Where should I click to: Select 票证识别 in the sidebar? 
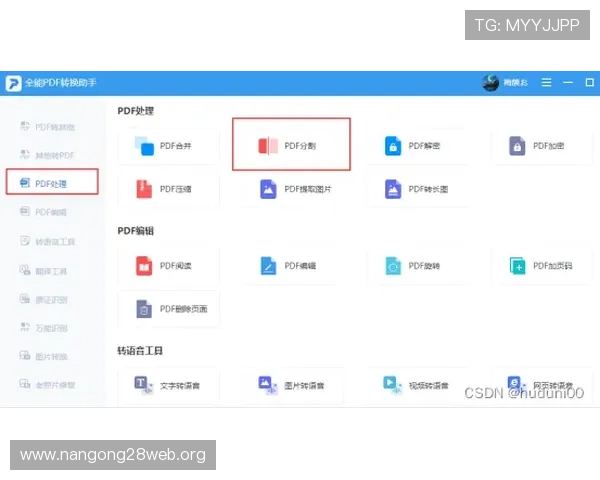[43, 299]
